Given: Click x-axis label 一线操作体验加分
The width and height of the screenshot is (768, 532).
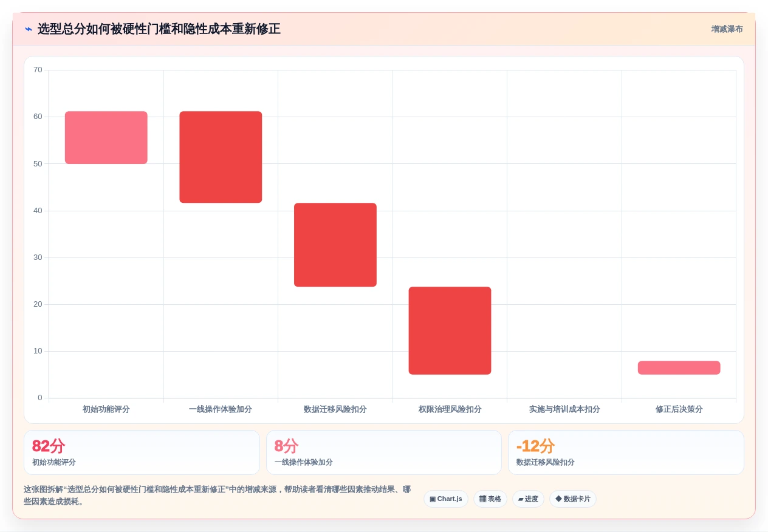Looking at the screenshot, I should tap(221, 409).
